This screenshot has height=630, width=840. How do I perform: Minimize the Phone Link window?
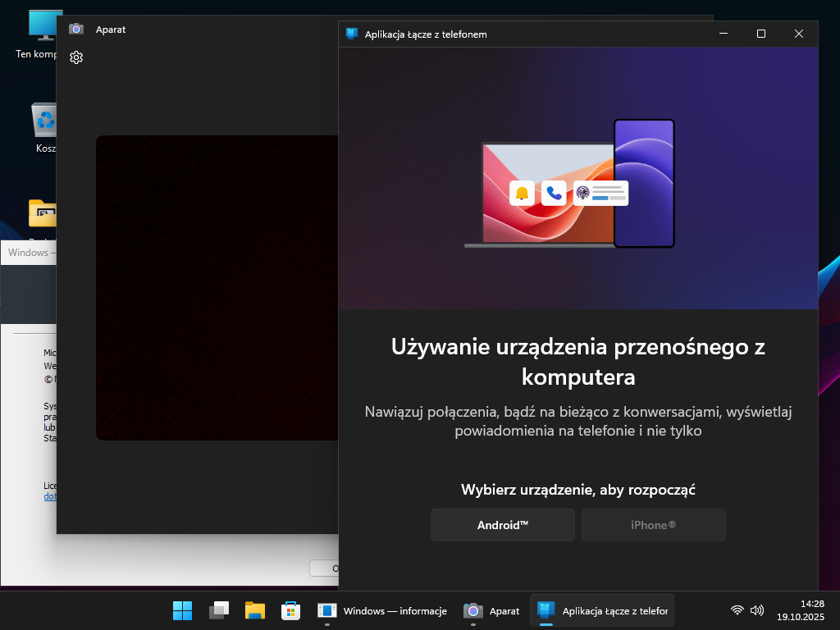point(724,34)
